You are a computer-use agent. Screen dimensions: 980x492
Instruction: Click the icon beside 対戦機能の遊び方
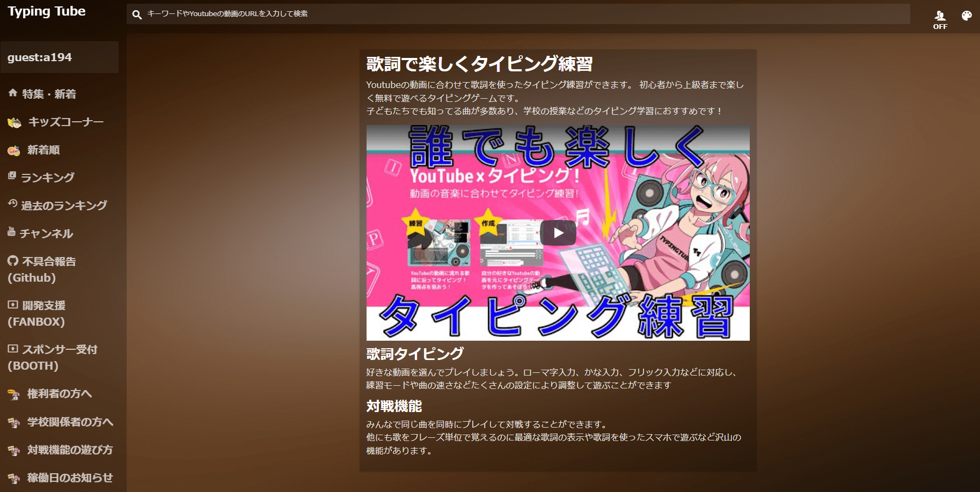pyautogui.click(x=14, y=451)
